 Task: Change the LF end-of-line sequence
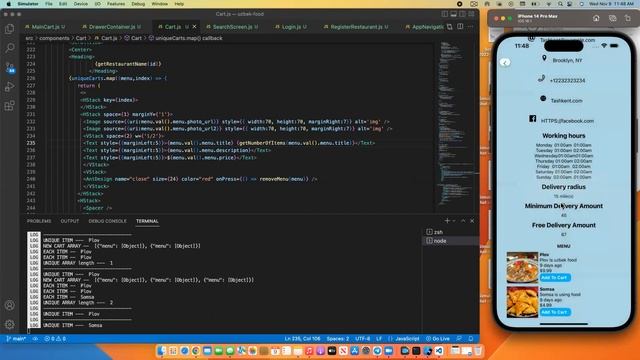(x=379, y=339)
